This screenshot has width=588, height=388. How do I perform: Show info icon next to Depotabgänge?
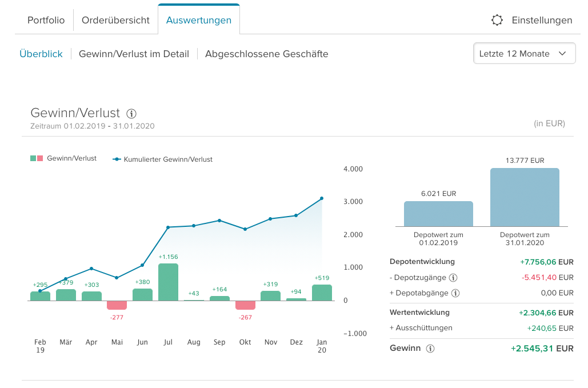point(455,293)
